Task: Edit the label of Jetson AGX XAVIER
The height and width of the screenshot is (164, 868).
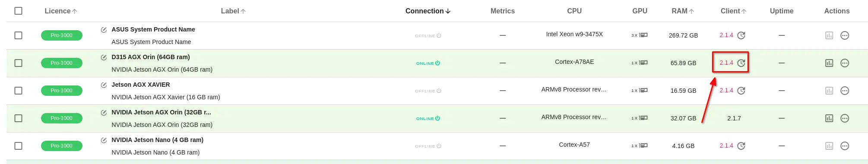Action: click(104, 85)
